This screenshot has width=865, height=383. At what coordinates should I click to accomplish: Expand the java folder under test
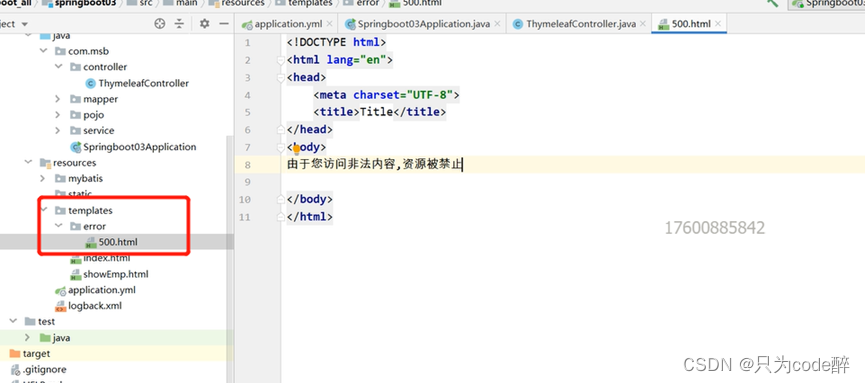tap(28, 337)
